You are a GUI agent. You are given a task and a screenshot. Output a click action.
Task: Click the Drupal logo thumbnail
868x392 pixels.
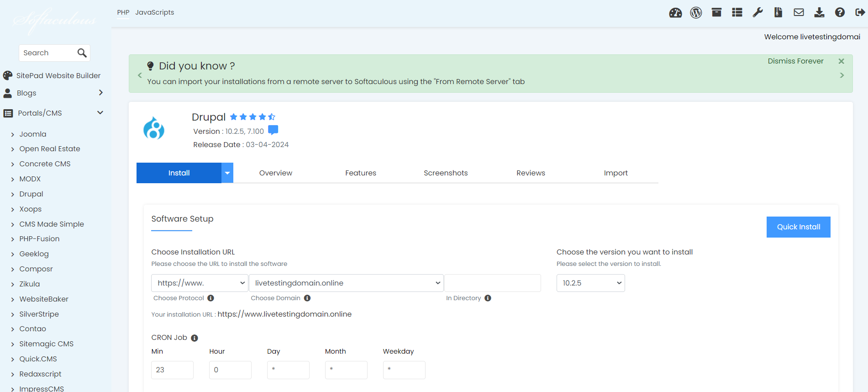(x=154, y=128)
